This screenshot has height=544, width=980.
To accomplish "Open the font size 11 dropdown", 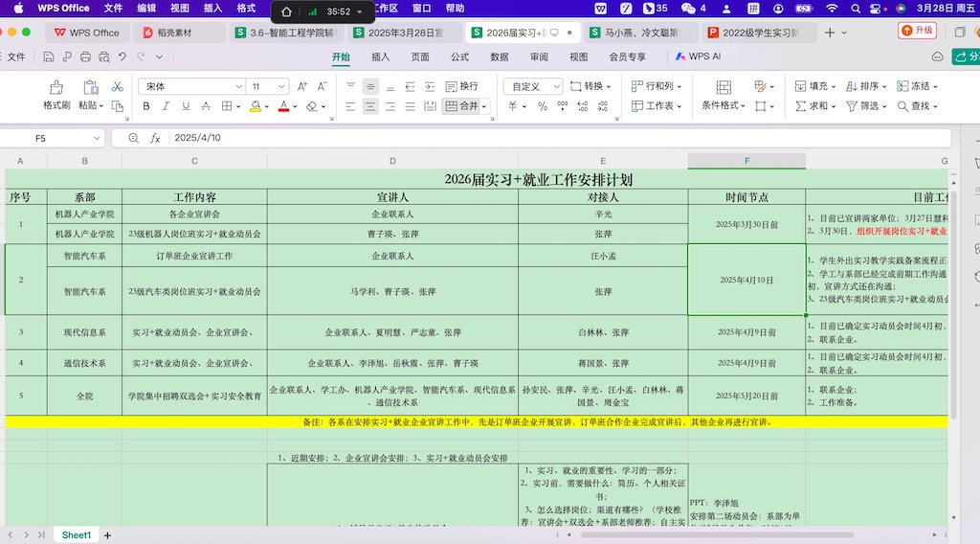I will tap(281, 86).
